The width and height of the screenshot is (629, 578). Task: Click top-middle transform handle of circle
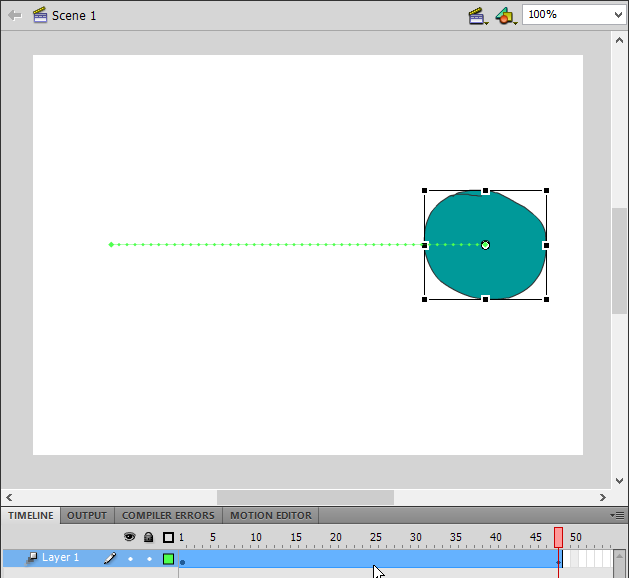(x=485, y=191)
